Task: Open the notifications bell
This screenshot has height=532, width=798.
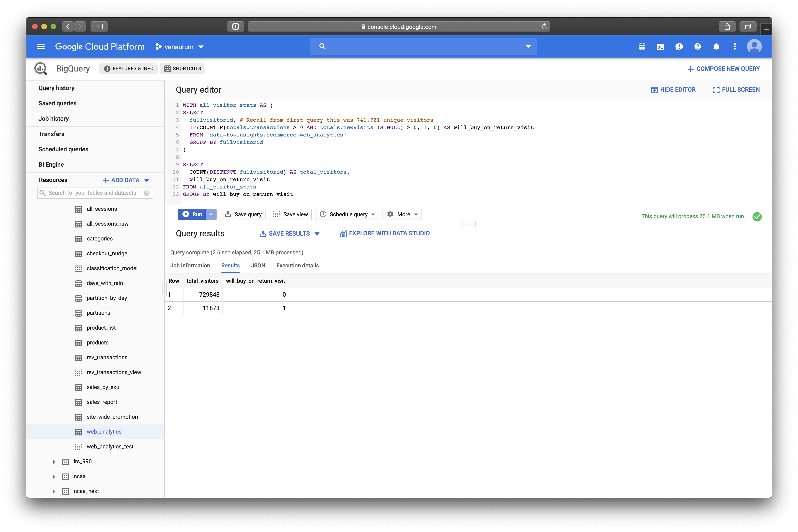Action: coord(716,46)
